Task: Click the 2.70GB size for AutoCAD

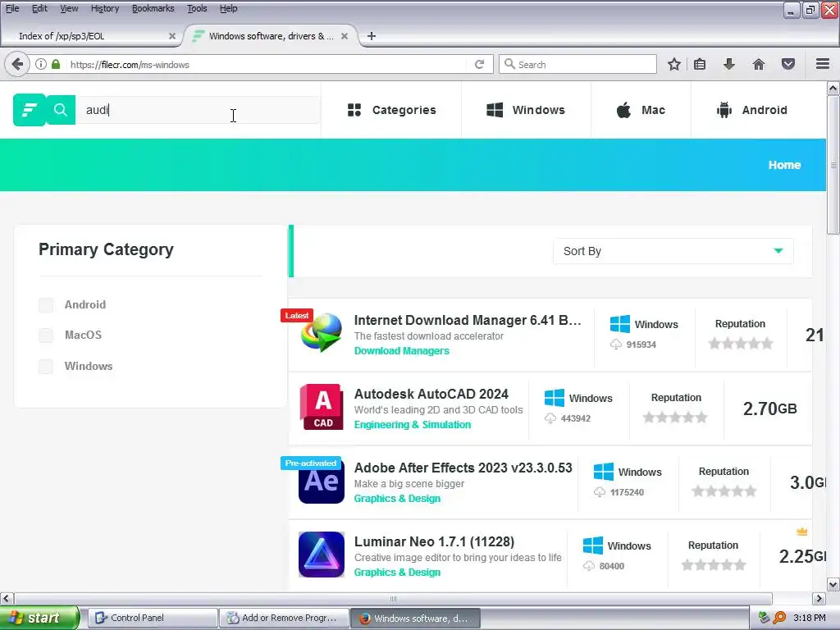Action: tap(769, 409)
